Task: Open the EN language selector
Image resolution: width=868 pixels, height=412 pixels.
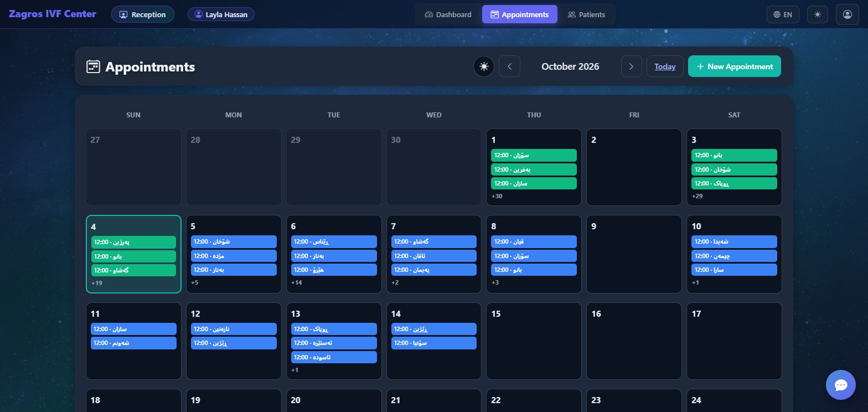Action: 783,14
